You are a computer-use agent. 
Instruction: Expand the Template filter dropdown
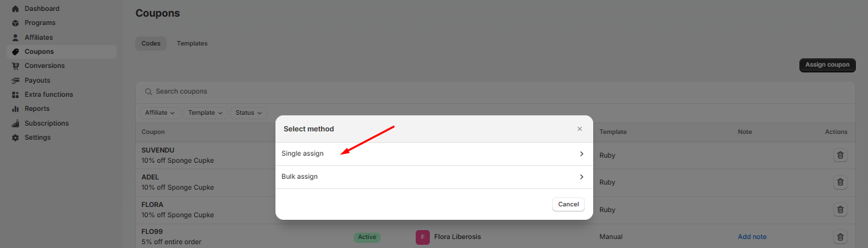[x=206, y=113]
